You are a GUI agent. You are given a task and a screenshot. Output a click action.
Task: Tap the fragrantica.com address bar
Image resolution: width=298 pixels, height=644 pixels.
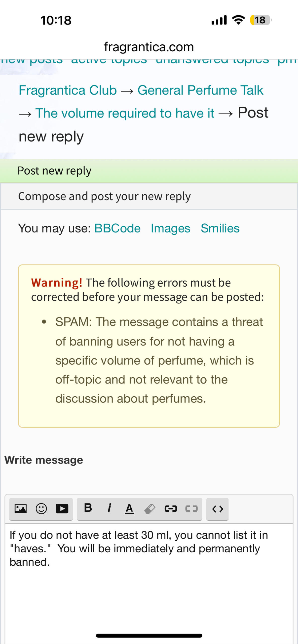pos(149,47)
